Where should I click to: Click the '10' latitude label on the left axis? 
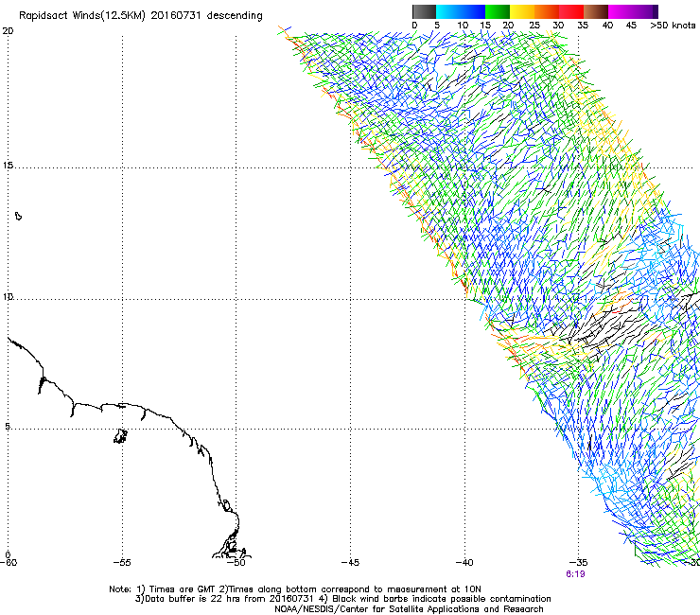pyautogui.click(x=8, y=297)
